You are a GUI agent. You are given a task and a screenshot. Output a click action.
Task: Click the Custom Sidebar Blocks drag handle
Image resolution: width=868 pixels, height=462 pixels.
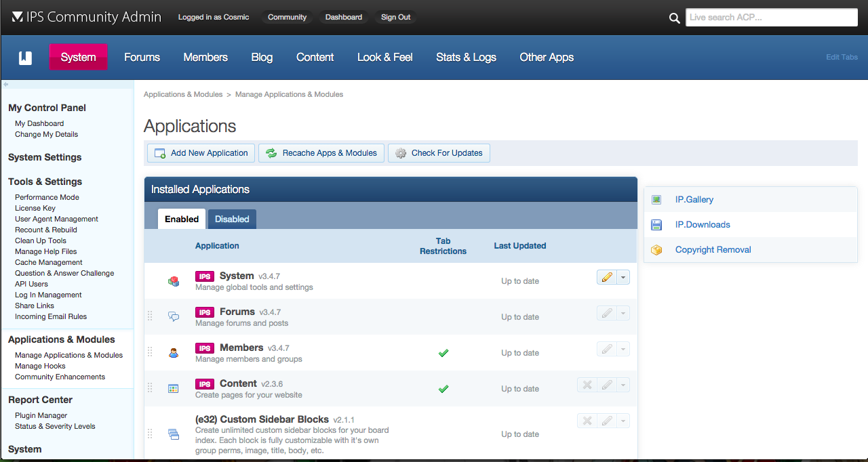[x=151, y=434]
